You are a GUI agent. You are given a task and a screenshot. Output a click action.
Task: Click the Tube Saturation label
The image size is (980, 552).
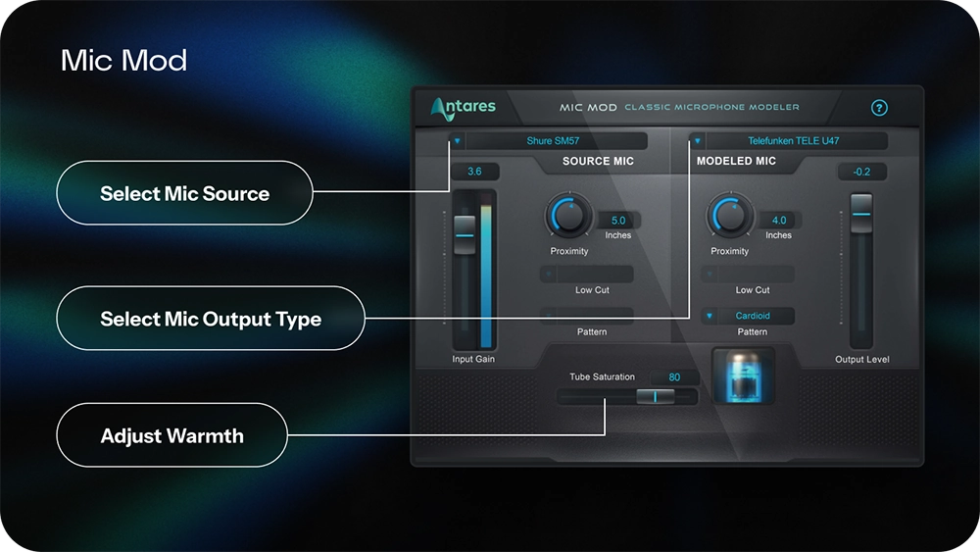click(602, 376)
